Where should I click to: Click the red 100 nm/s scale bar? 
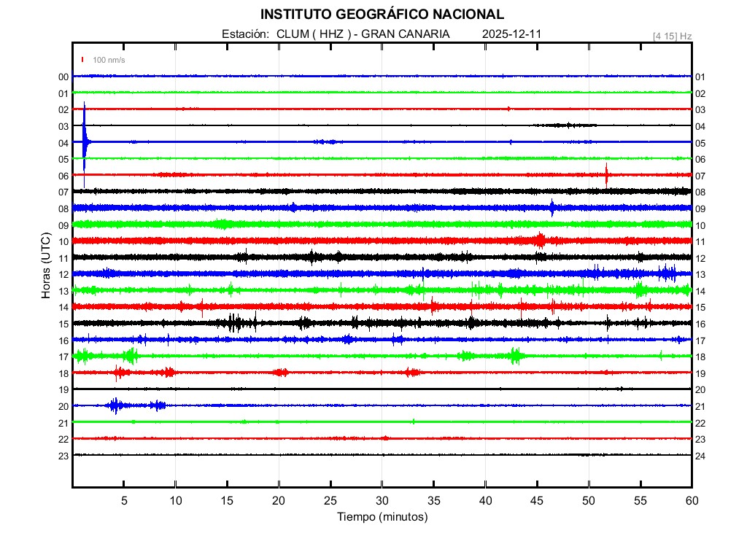[x=83, y=60]
